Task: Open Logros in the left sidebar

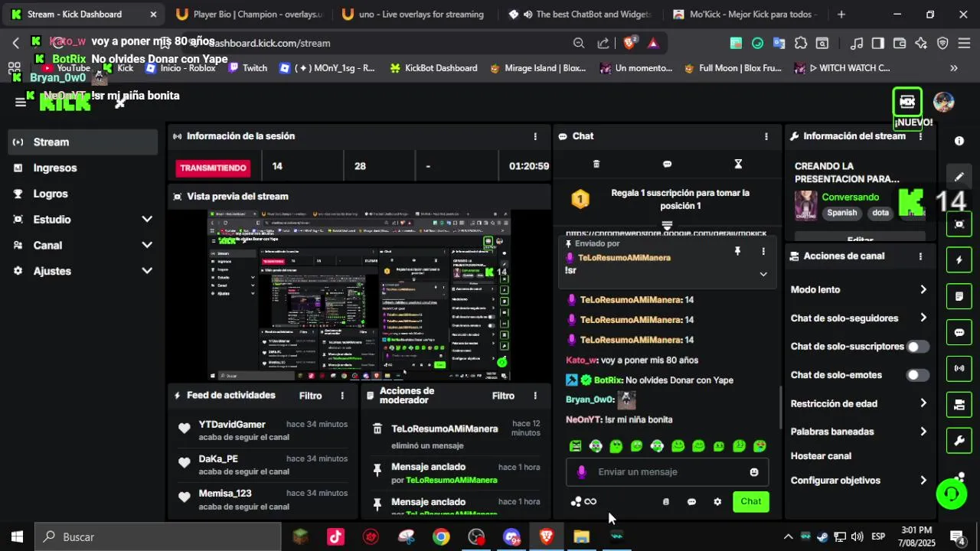Action: click(82, 194)
